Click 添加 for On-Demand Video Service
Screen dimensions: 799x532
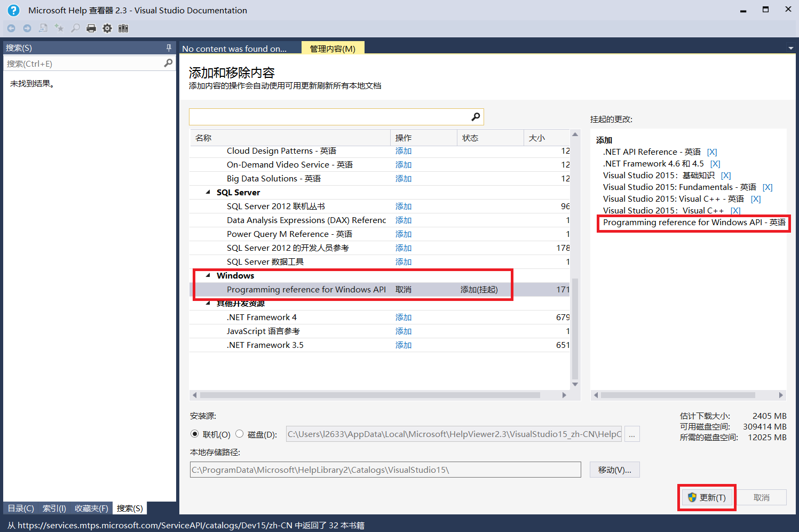pos(404,165)
